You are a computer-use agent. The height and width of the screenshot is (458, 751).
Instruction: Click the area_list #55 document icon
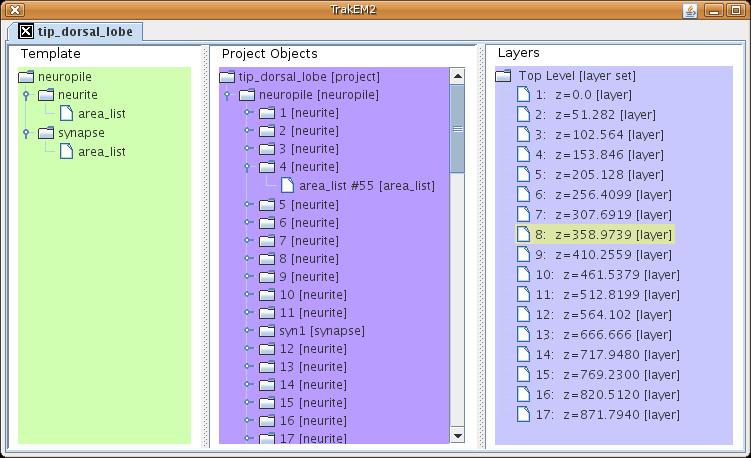pyautogui.click(x=288, y=185)
